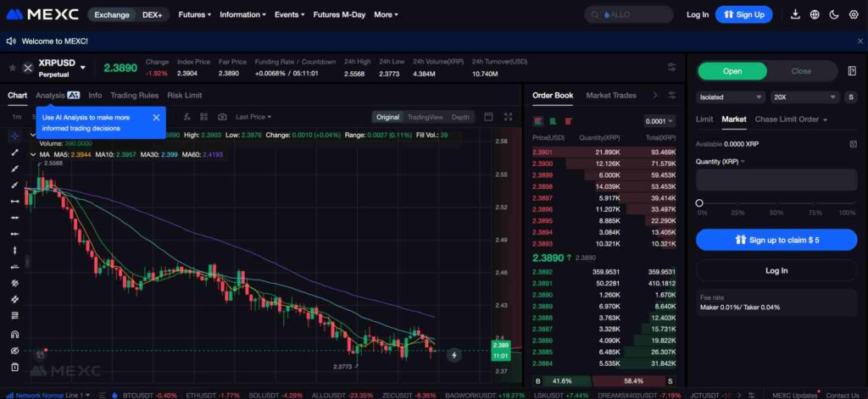868x399 pixels.
Task: Open the Trading Rules tab
Action: pos(134,95)
